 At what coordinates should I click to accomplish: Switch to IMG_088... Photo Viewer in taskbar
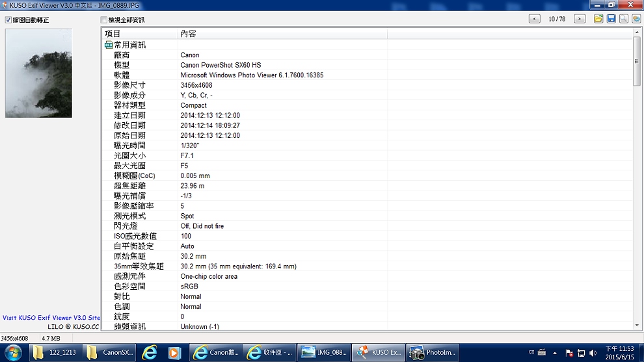click(324, 352)
